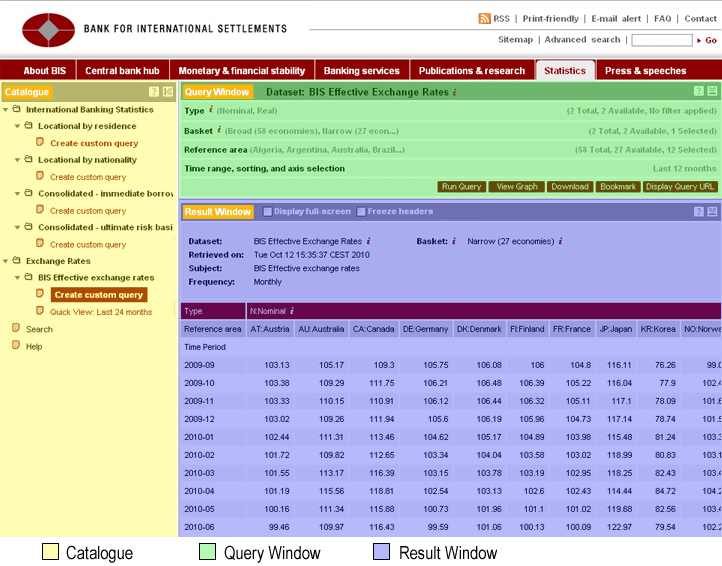Collapse the Result Window with its corner icon
Screen dimensions: 722x566
[712, 211]
